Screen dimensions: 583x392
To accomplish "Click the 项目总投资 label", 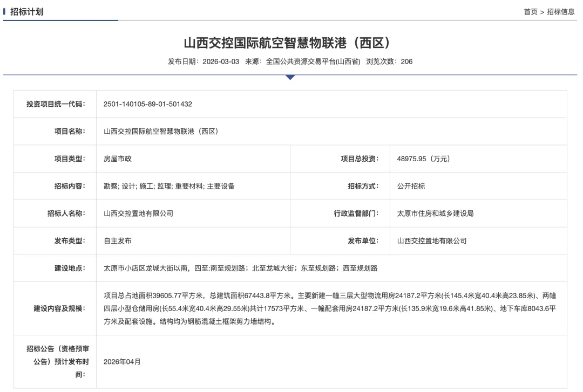I will (x=360, y=159).
